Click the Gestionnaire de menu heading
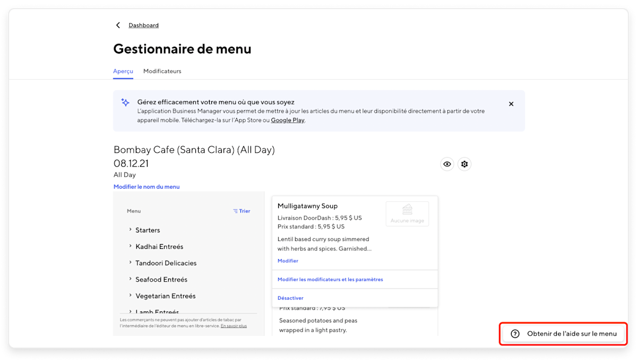The width and height of the screenshot is (637, 364). [182, 49]
